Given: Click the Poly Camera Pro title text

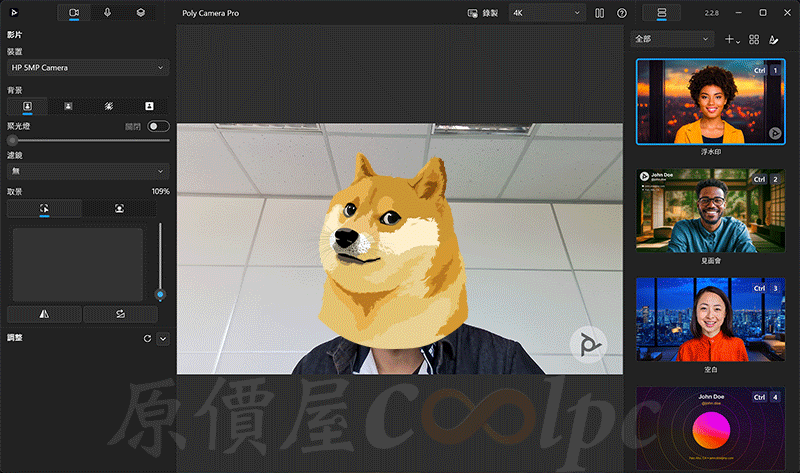Looking at the screenshot, I should point(210,13).
